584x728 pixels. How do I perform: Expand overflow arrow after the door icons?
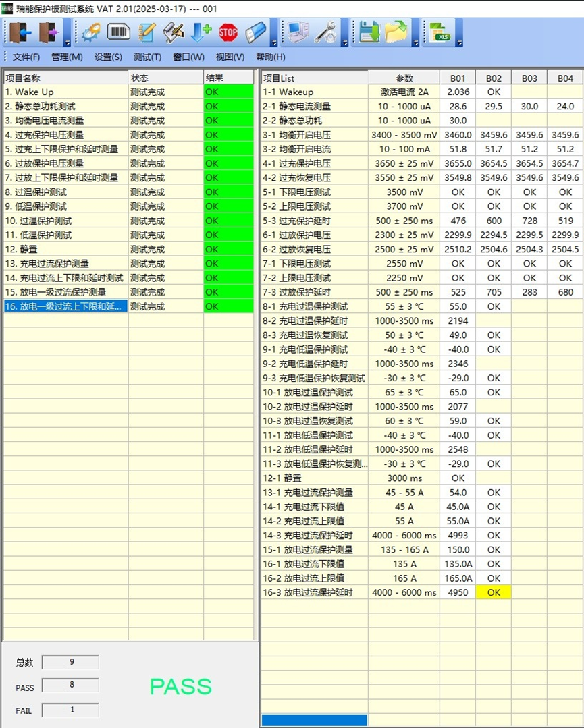[67, 43]
